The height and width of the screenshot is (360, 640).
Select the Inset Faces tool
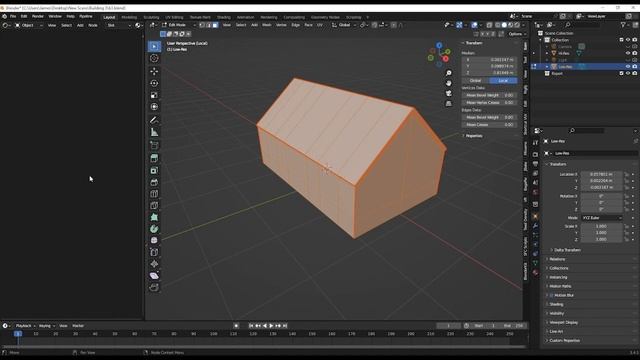tap(154, 170)
